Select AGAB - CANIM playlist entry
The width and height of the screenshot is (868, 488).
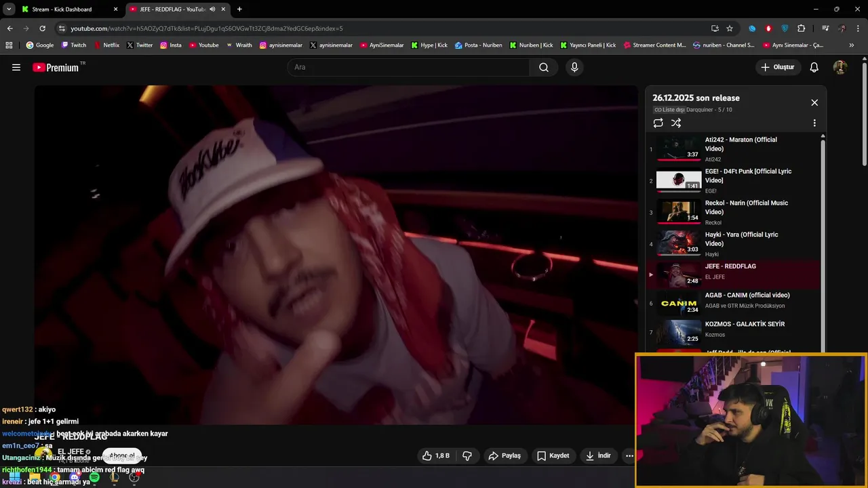(x=733, y=303)
